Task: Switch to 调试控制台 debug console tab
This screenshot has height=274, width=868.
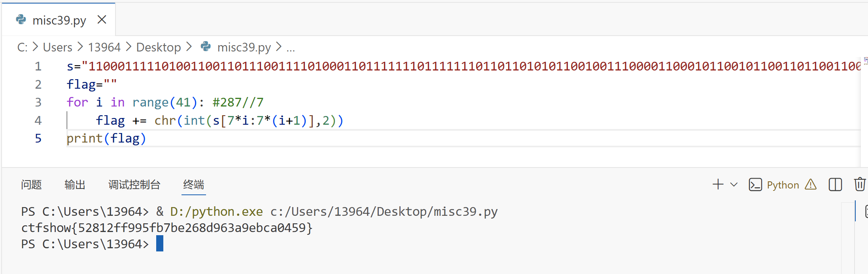Action: 134,185
